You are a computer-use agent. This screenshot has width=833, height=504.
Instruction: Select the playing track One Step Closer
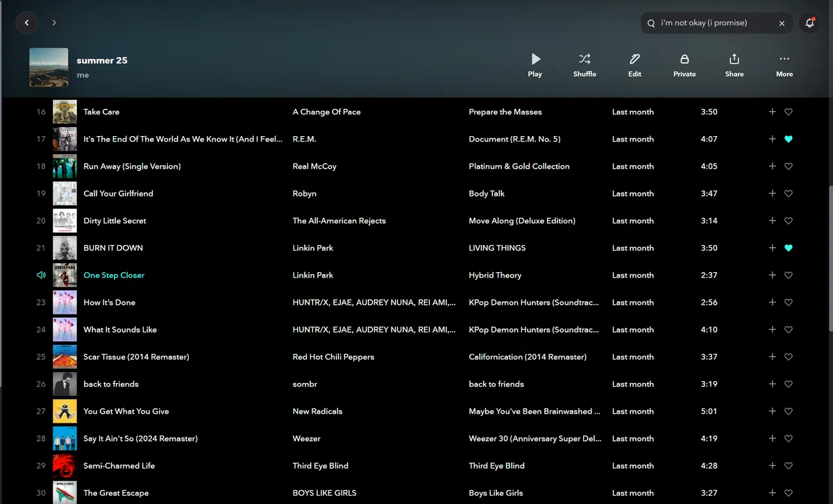coord(114,275)
